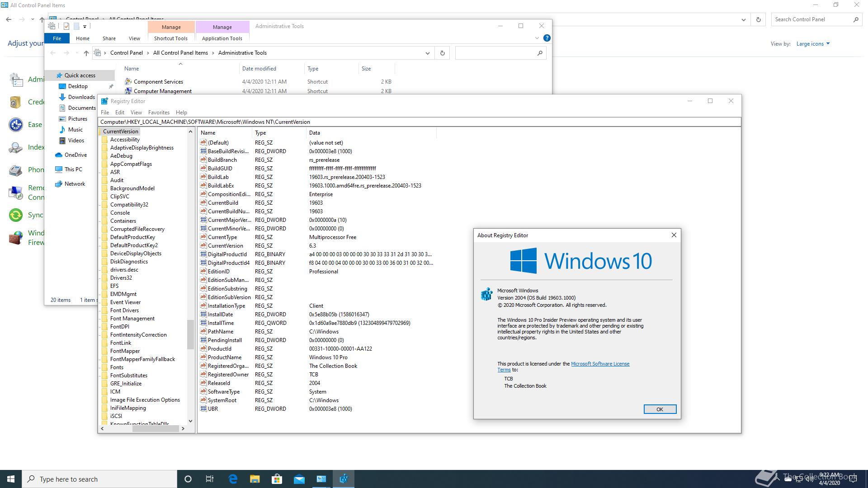The width and height of the screenshot is (868, 488).
Task: Open the recent locations dropdown in Control Panel
Action: (x=33, y=19)
